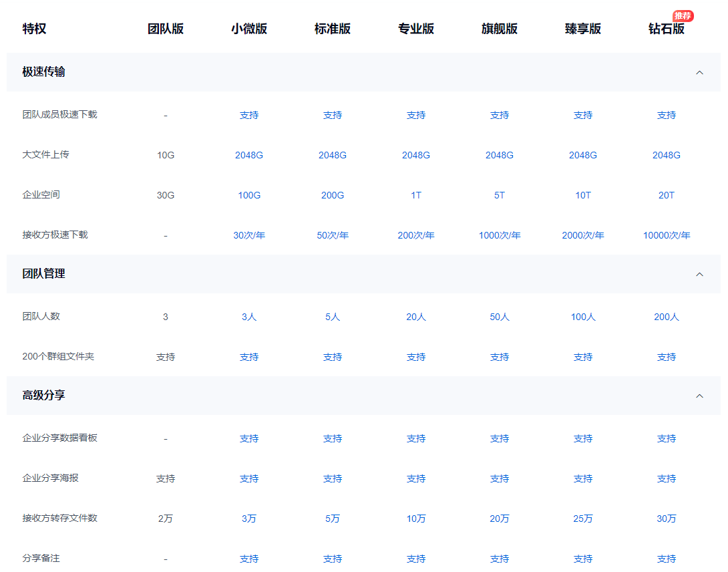Select the 团队版 column header
The height and width of the screenshot is (572, 728).
point(166,29)
